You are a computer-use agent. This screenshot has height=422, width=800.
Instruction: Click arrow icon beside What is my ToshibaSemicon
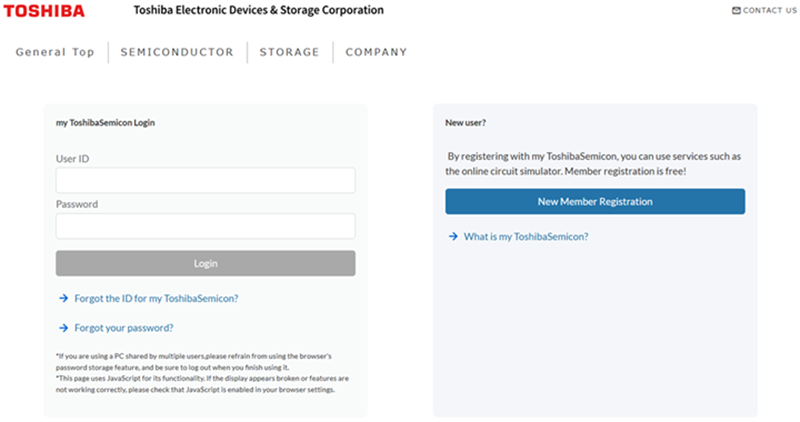(x=453, y=236)
